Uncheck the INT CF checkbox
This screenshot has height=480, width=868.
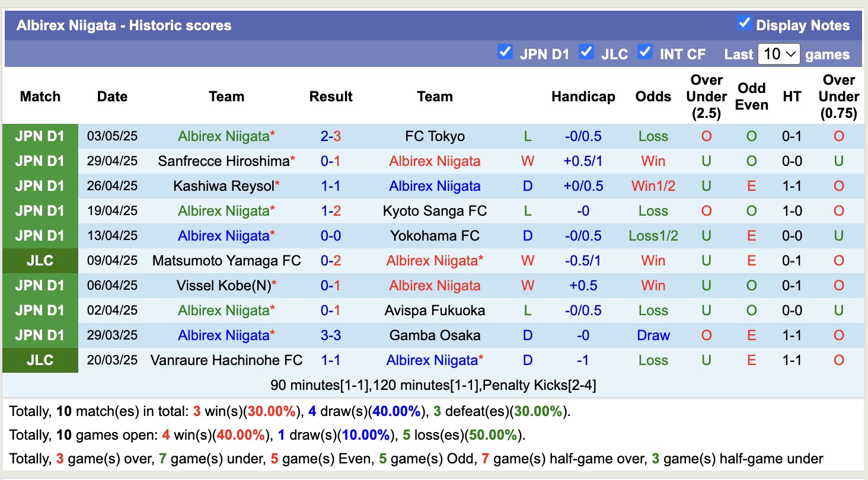pos(645,52)
